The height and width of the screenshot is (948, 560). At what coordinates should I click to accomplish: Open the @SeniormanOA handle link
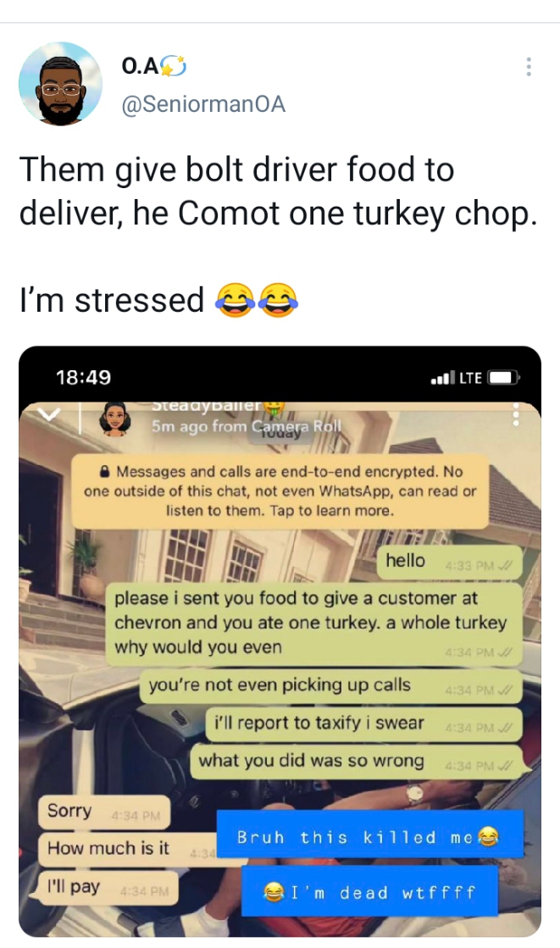pyautogui.click(x=203, y=104)
